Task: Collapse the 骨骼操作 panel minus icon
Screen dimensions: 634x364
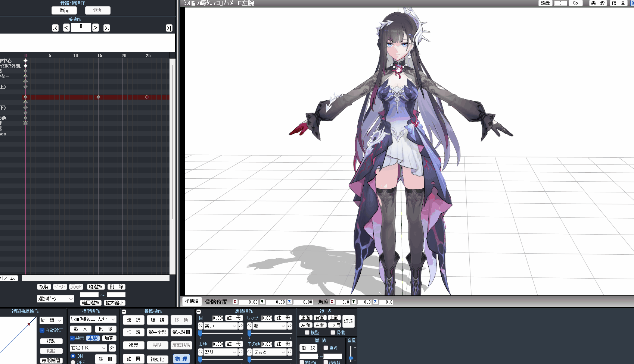Action: coord(124,312)
